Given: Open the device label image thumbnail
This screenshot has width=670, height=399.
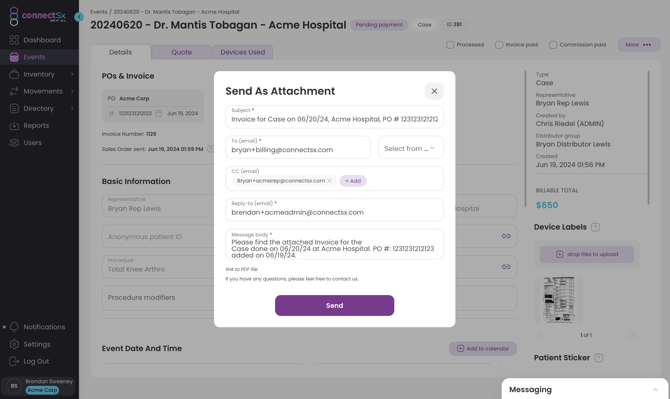Looking at the screenshot, I should tap(558, 299).
